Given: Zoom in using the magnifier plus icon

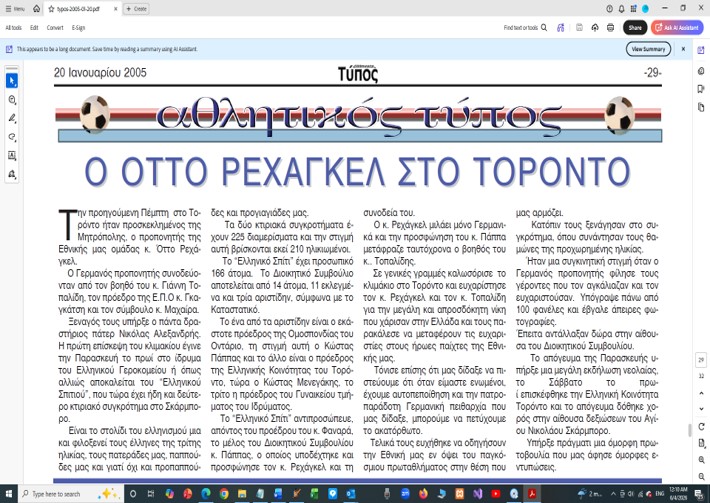Looking at the screenshot, I should click(x=701, y=460).
